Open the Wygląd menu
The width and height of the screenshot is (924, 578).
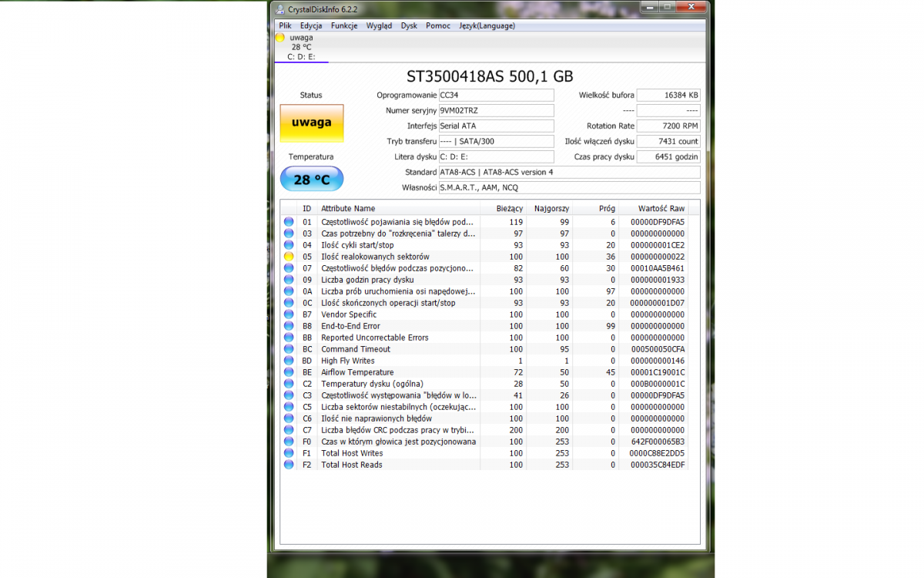(379, 25)
